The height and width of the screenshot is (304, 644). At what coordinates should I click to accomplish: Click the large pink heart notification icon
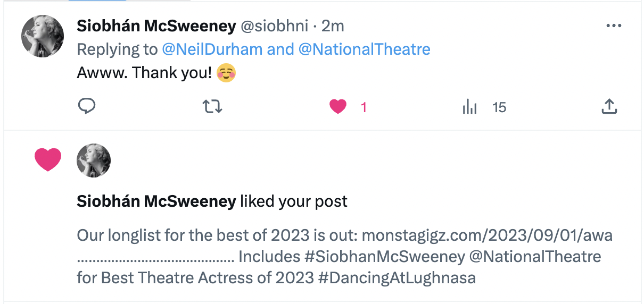48,159
